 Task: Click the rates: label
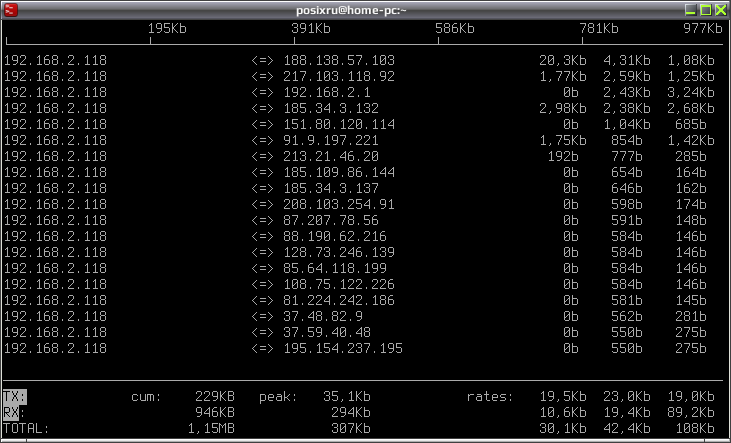[490, 397]
